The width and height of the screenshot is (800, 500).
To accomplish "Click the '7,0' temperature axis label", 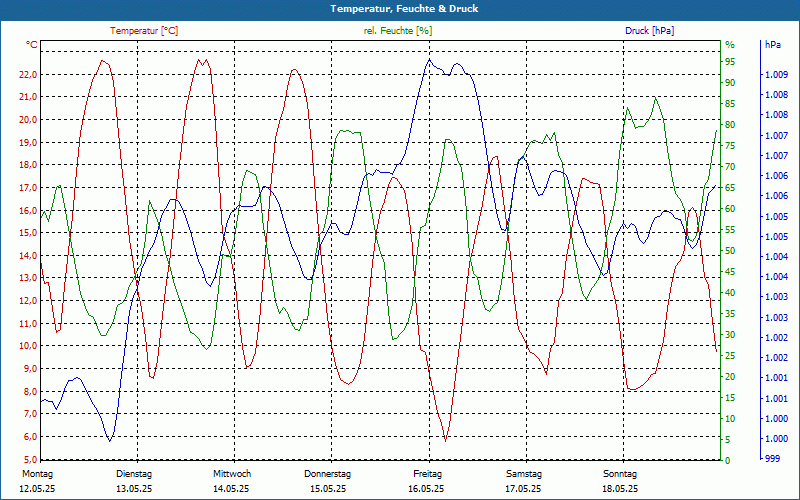I will tap(30, 414).
